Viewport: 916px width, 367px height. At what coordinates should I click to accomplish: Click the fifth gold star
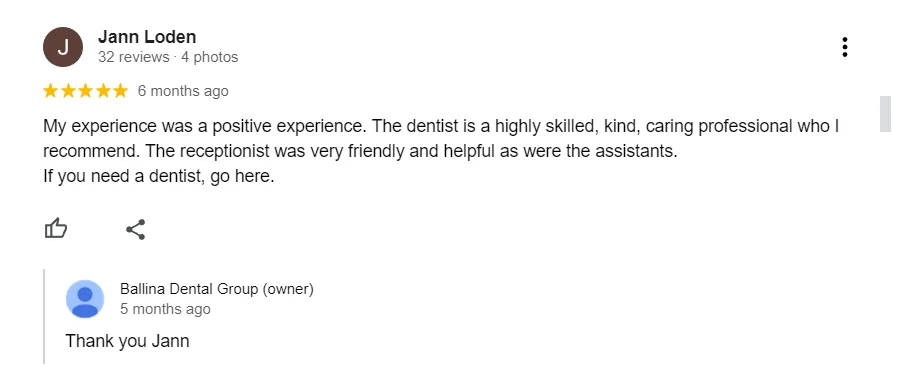pos(120,91)
